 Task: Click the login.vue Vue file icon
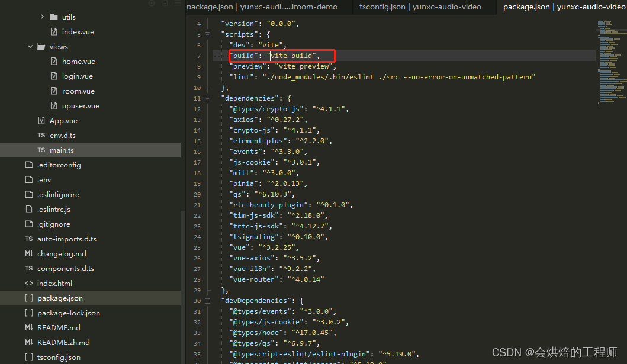coord(54,76)
